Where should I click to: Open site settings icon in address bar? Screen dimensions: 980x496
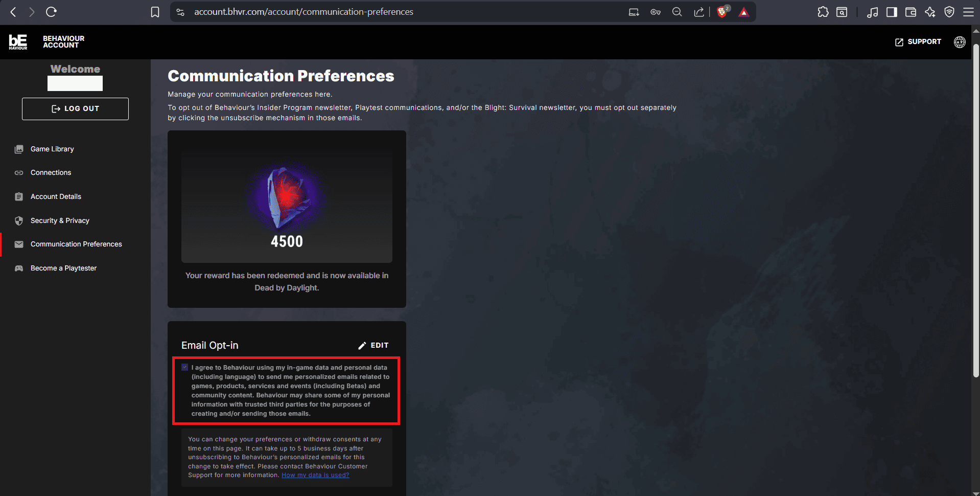click(x=180, y=12)
